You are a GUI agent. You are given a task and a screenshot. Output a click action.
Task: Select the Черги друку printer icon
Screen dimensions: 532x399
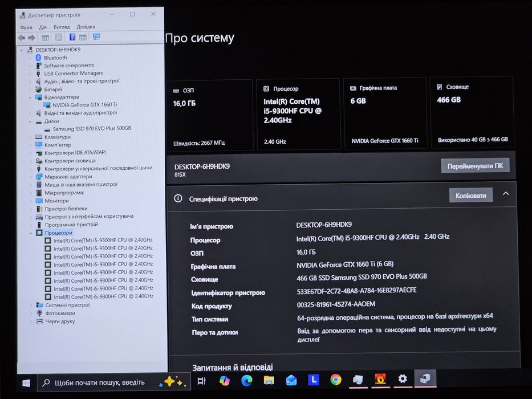tap(40, 321)
